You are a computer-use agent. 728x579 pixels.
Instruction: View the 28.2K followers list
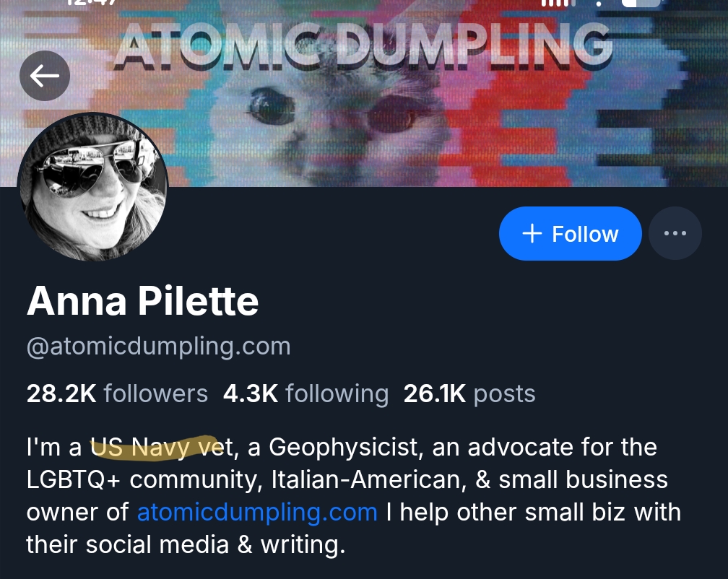tap(117, 393)
